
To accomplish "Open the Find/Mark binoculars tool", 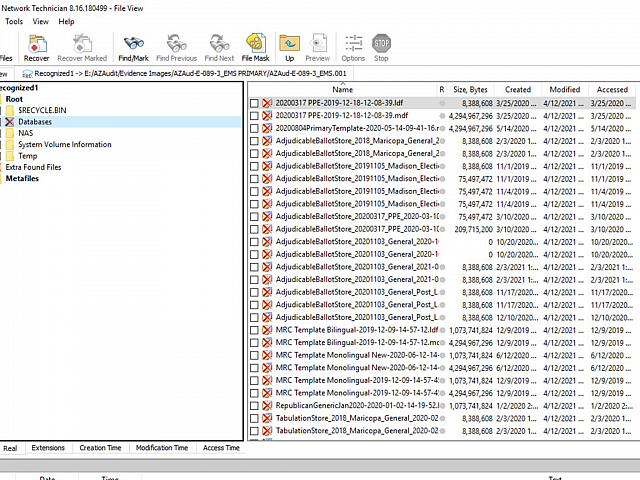I will pyautogui.click(x=133, y=44).
